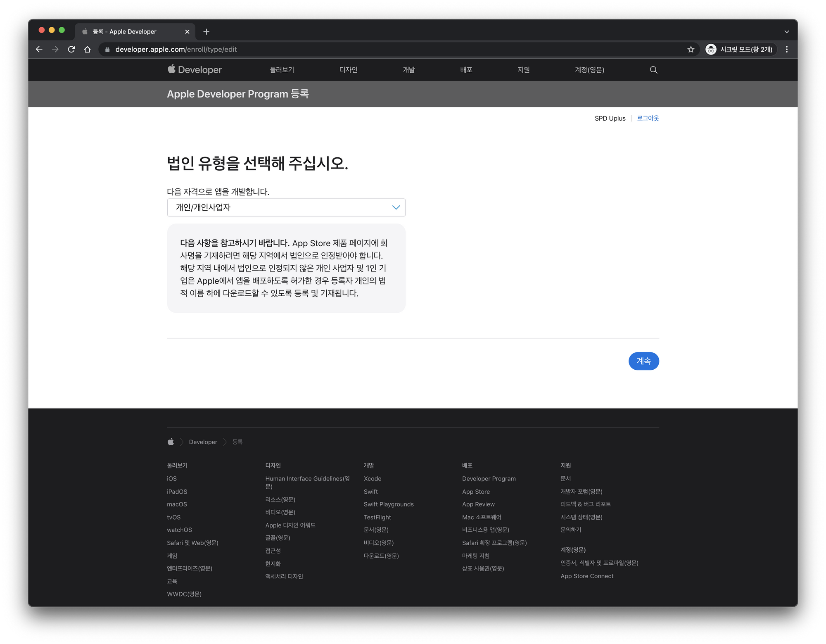The image size is (826, 644).
Task: Click the Apple Developer logo in header
Action: [x=195, y=70]
